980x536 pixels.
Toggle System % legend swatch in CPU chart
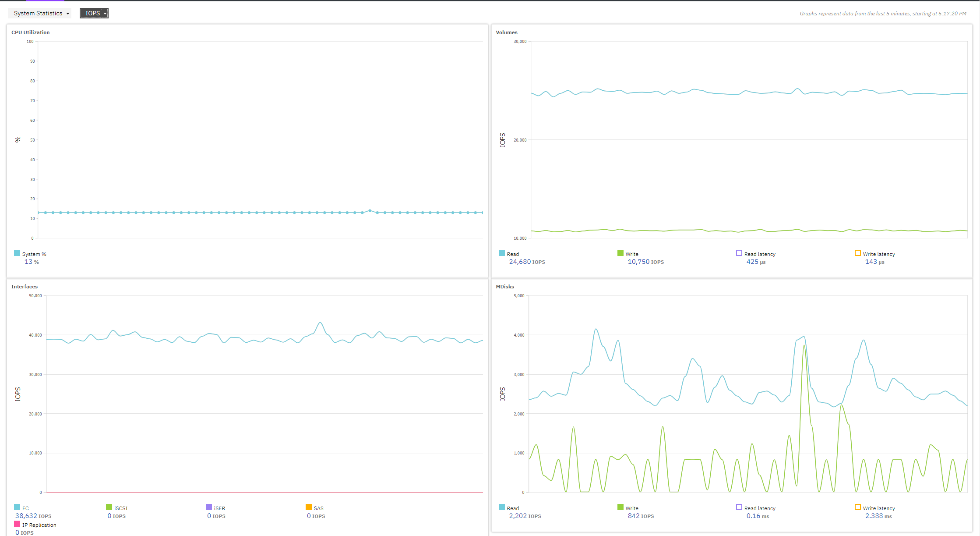[17, 253]
